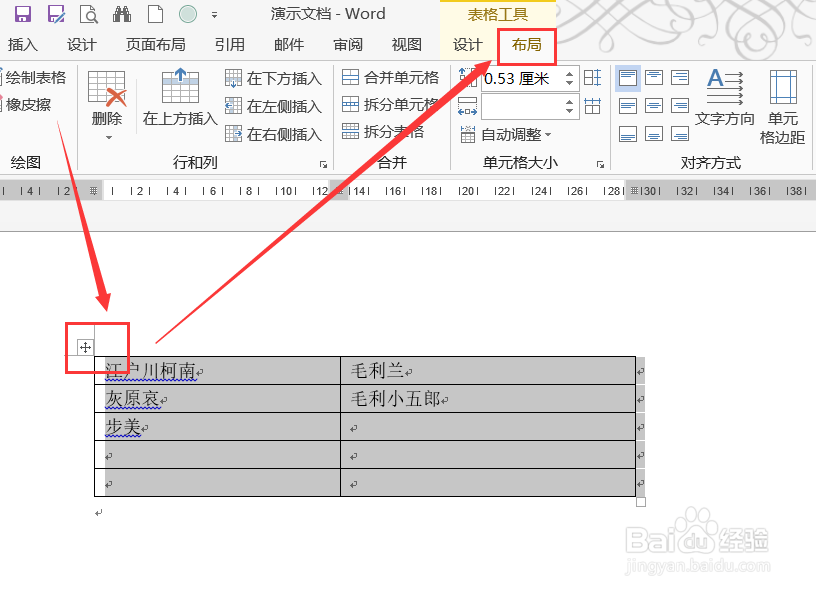Open the 设计 tab next to 插入
This screenshot has width=816, height=594.
82,45
